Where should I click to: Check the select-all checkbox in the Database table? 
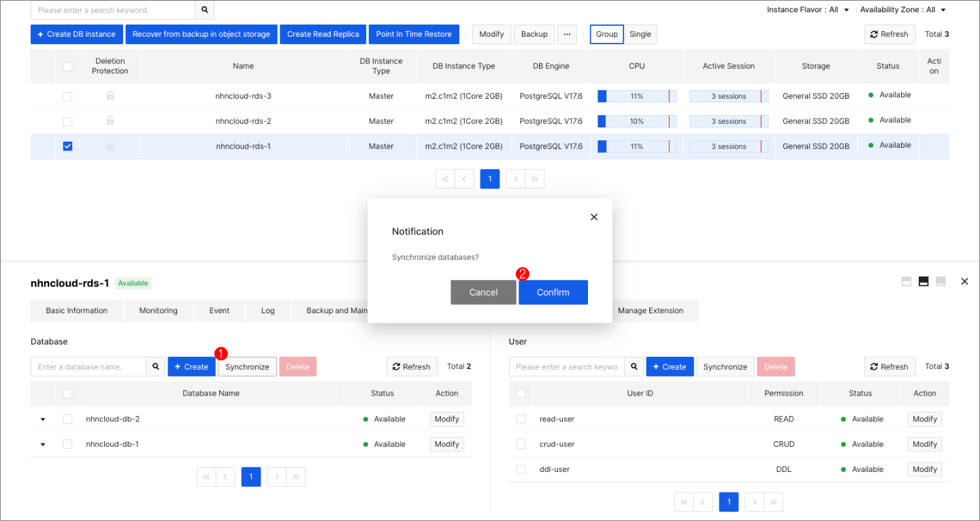tap(67, 394)
